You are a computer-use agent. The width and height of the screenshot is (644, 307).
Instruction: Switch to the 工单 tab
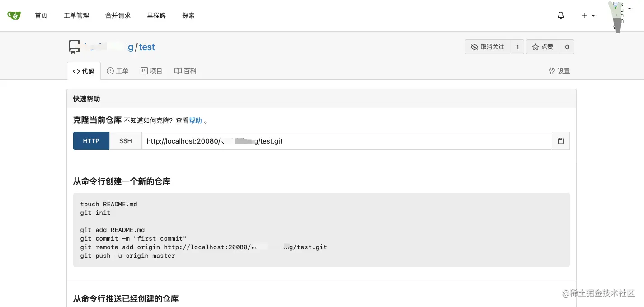tap(118, 71)
